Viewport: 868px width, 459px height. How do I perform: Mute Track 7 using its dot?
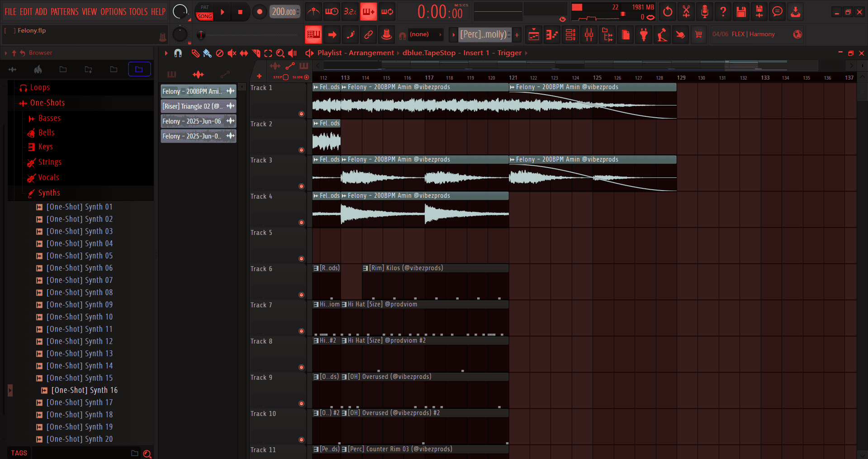tap(301, 331)
